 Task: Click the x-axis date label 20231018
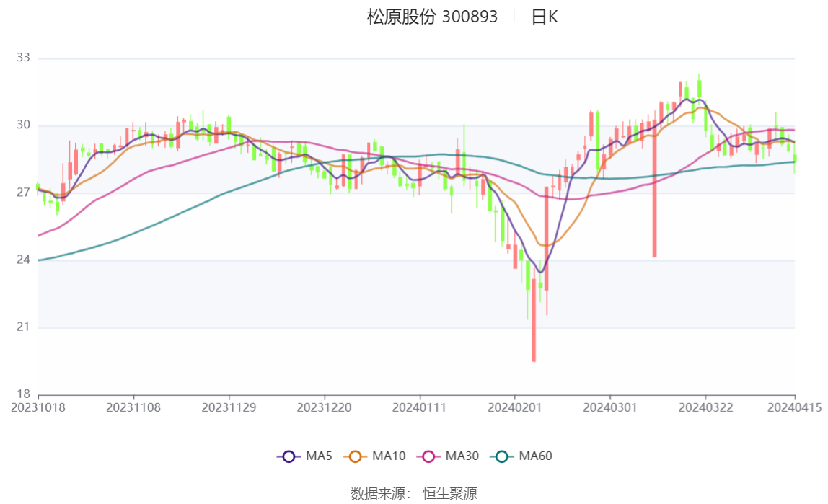pyautogui.click(x=38, y=408)
